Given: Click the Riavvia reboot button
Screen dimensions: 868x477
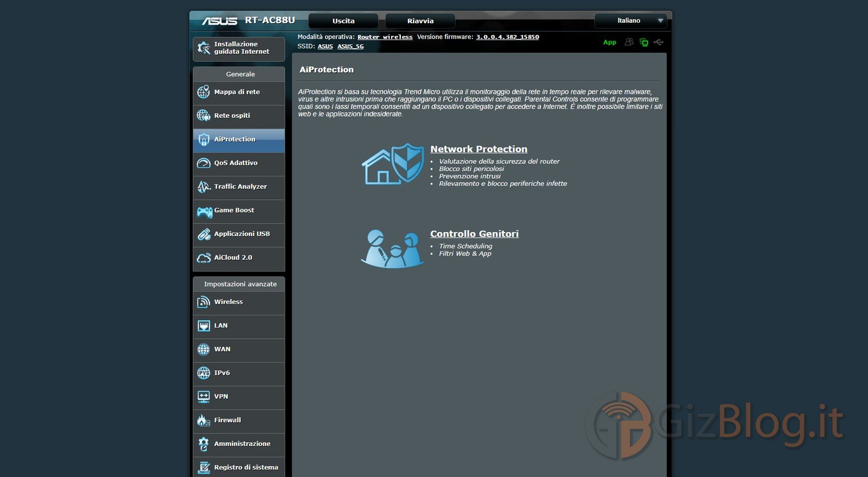Looking at the screenshot, I should pos(420,21).
